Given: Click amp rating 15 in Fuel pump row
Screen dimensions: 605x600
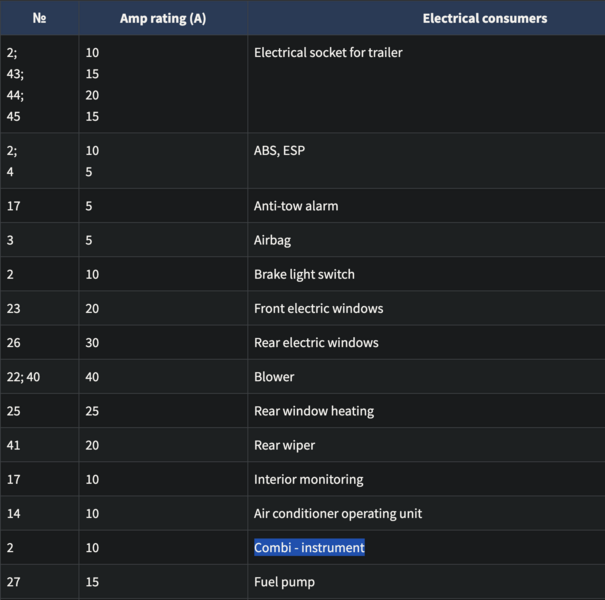Looking at the screenshot, I should coord(92,582).
